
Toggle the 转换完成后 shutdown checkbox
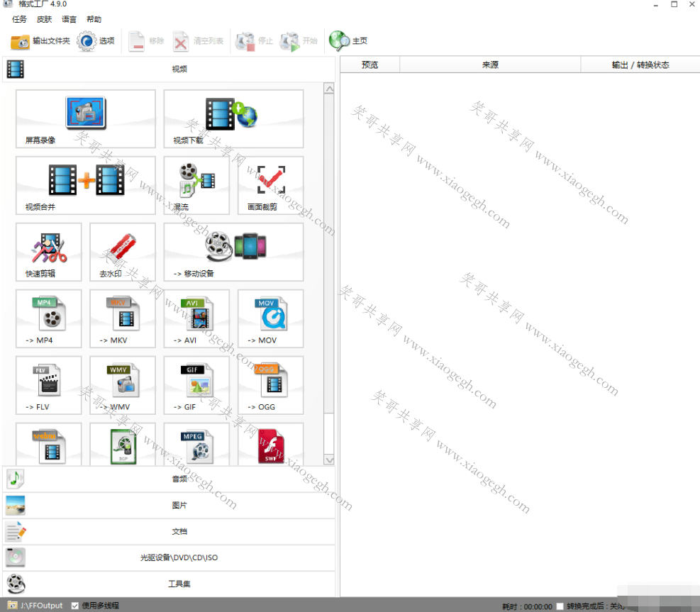560,606
